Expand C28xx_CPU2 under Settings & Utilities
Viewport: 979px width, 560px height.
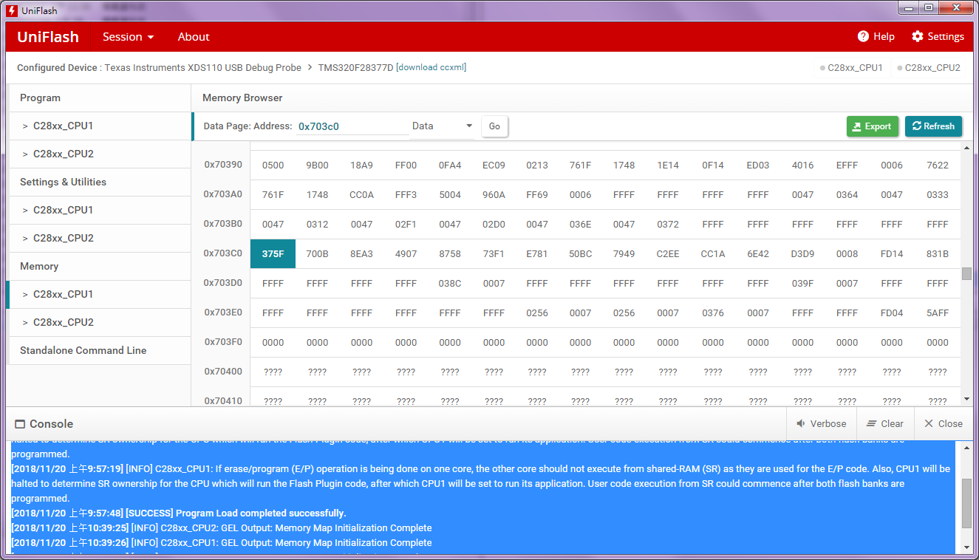99,239
